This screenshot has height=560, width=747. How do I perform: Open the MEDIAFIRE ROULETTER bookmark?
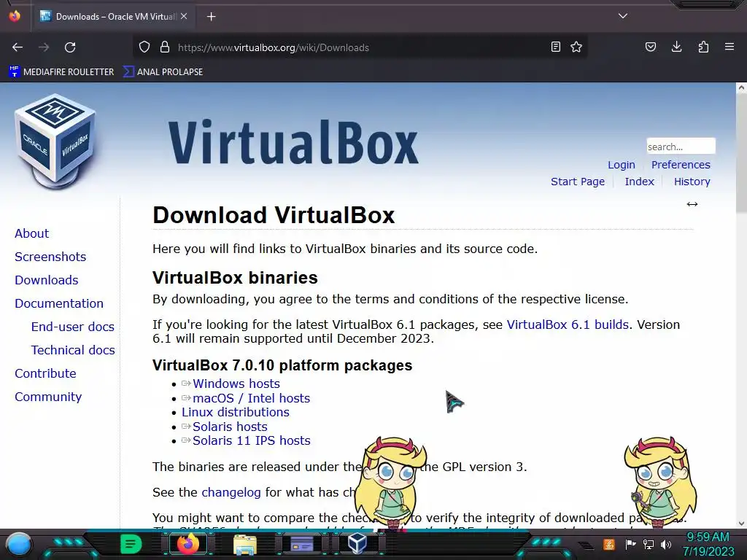(61, 72)
